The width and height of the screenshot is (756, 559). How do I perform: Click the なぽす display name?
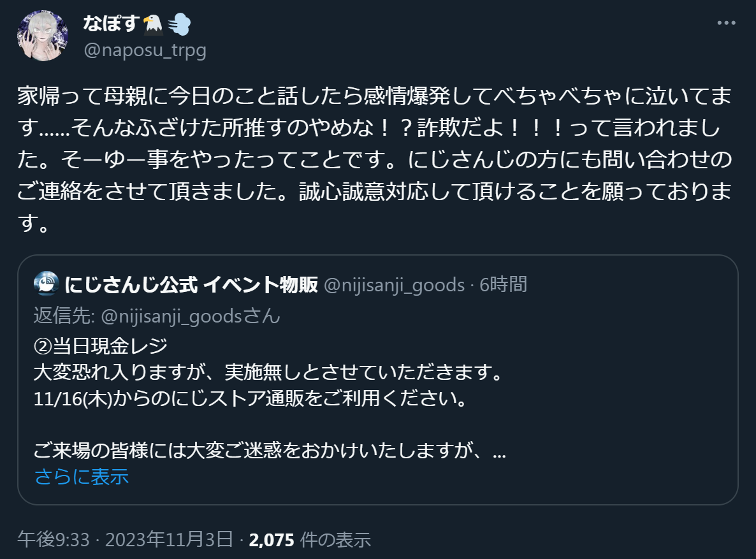click(x=111, y=24)
